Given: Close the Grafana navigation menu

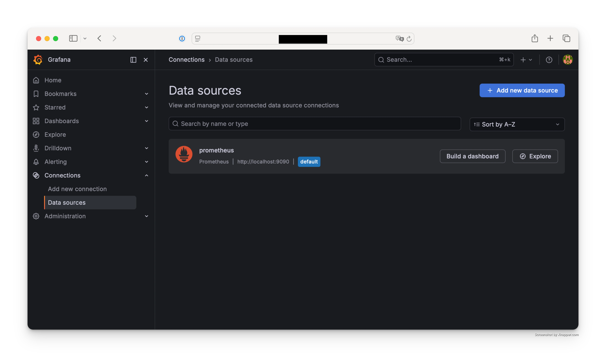Looking at the screenshot, I should [x=146, y=60].
